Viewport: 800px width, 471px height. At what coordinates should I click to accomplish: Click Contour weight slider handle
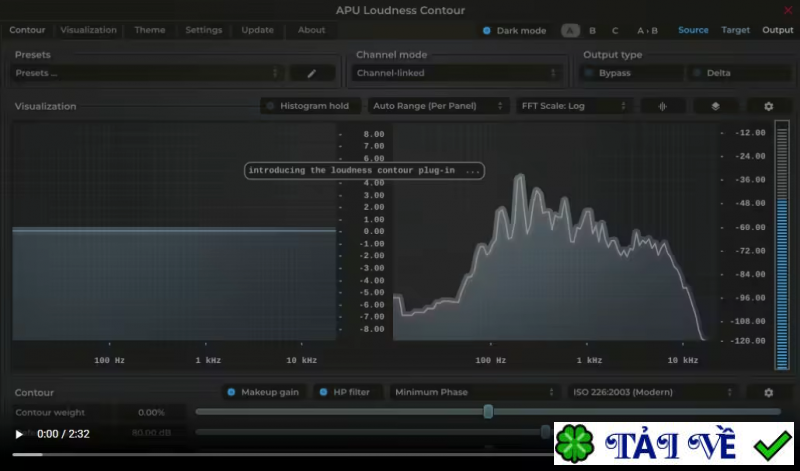coord(488,411)
